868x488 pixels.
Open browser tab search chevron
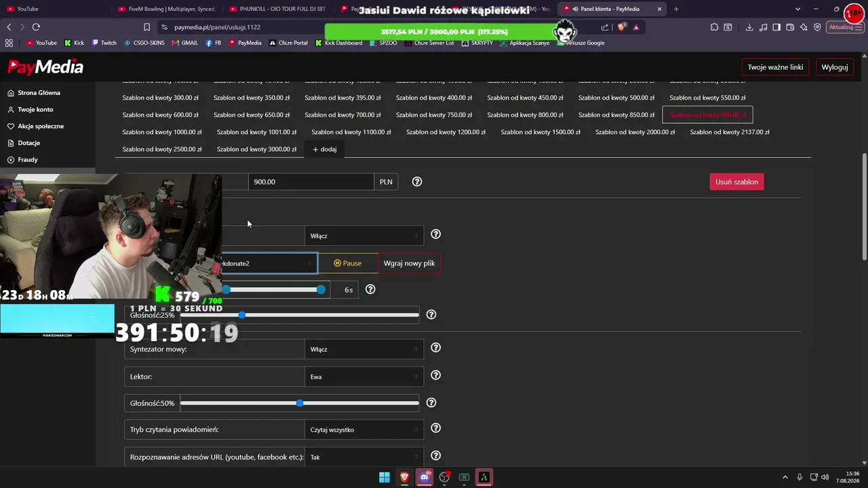pos(797,9)
